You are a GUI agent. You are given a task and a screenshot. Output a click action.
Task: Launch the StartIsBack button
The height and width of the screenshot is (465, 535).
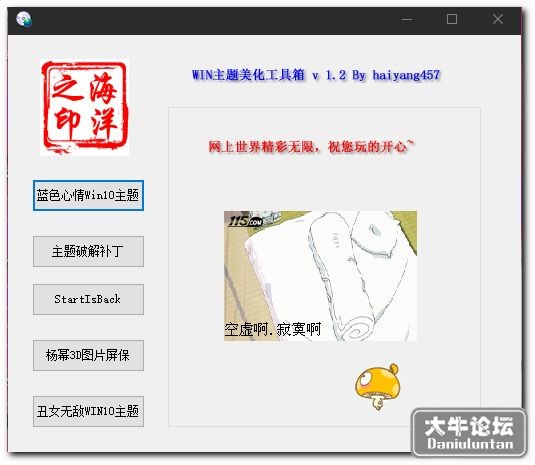tap(88, 299)
